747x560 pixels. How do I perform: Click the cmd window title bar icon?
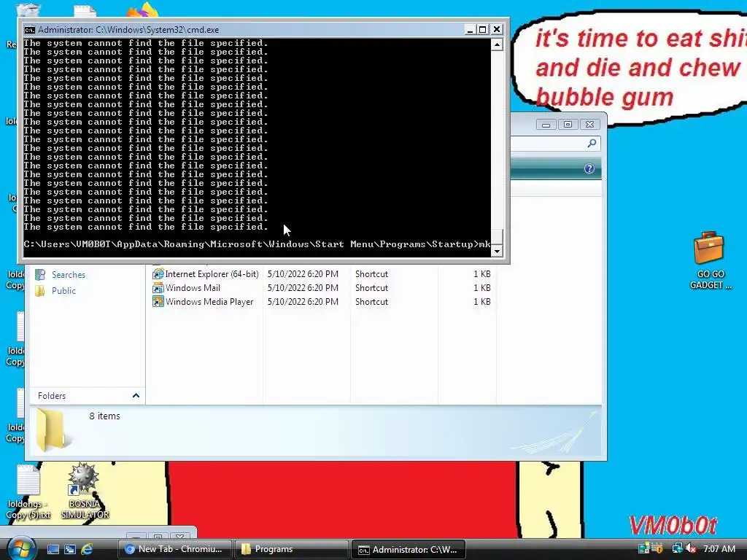point(29,29)
